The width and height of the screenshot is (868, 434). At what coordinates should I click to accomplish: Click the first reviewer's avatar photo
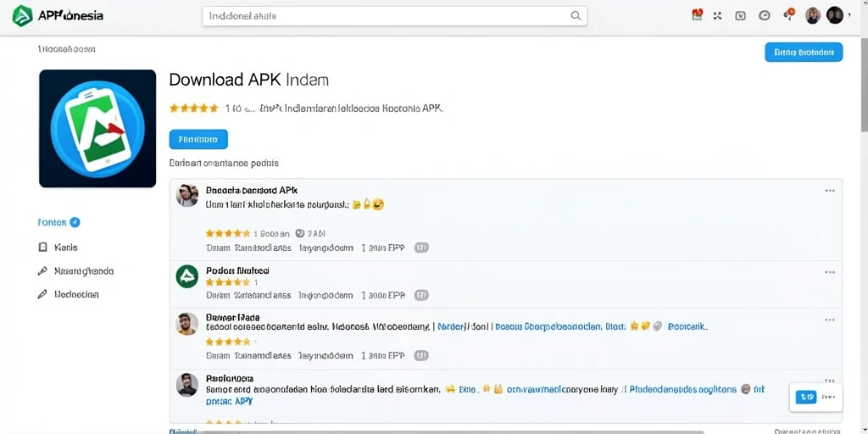187,196
